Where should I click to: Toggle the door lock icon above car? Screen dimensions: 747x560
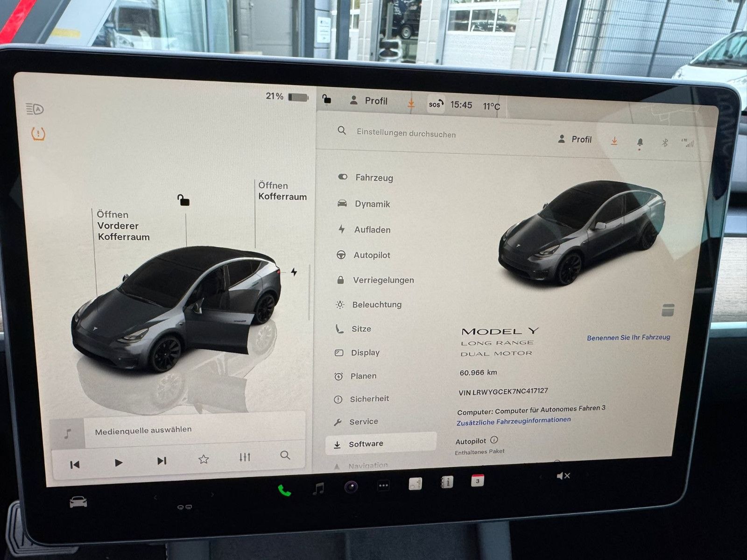pos(183,200)
